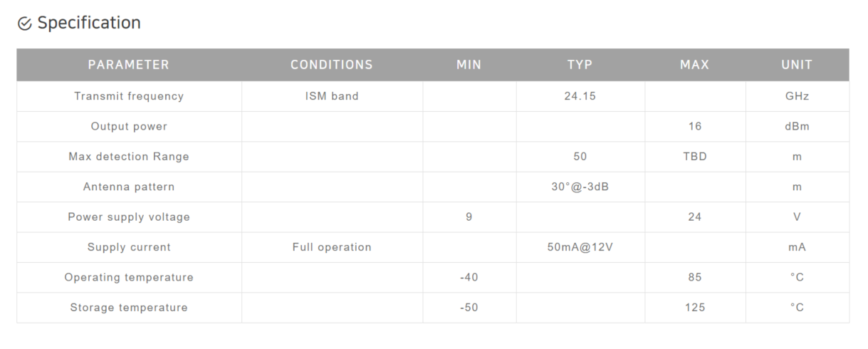The image size is (868, 349).
Task: Select the 50mA@12V supply current value
Action: 580,247
